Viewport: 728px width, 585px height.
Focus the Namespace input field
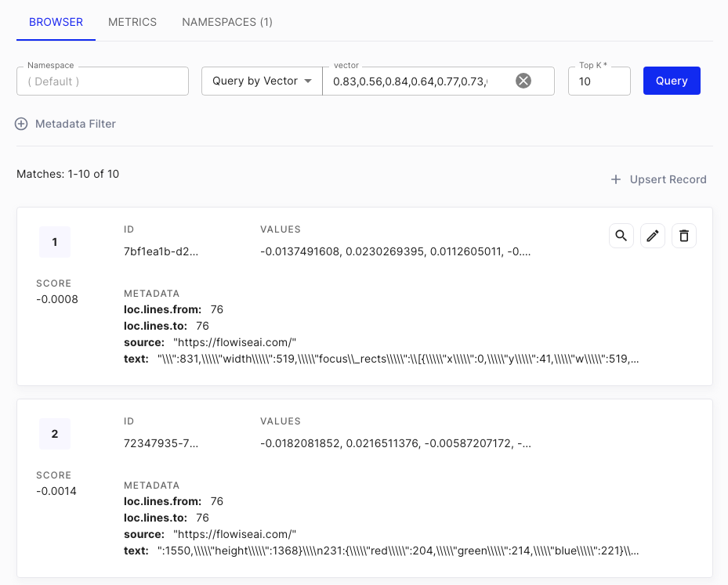click(x=103, y=81)
